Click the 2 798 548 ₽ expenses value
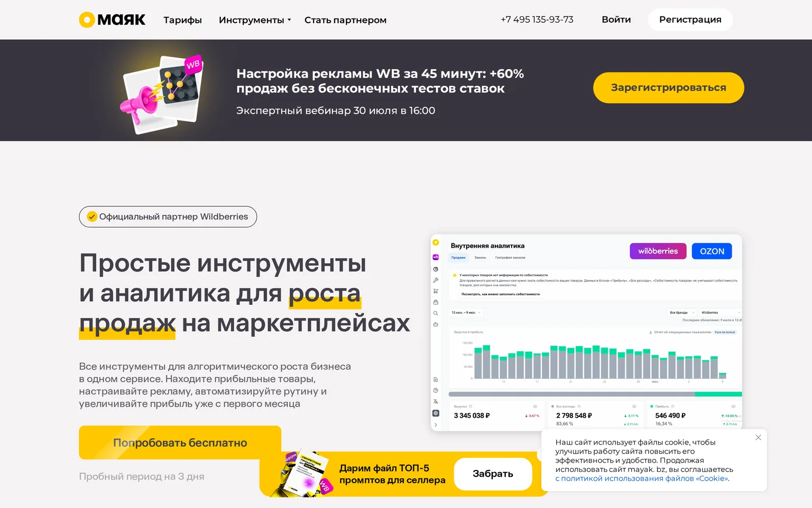This screenshot has width=812, height=508. tap(574, 416)
